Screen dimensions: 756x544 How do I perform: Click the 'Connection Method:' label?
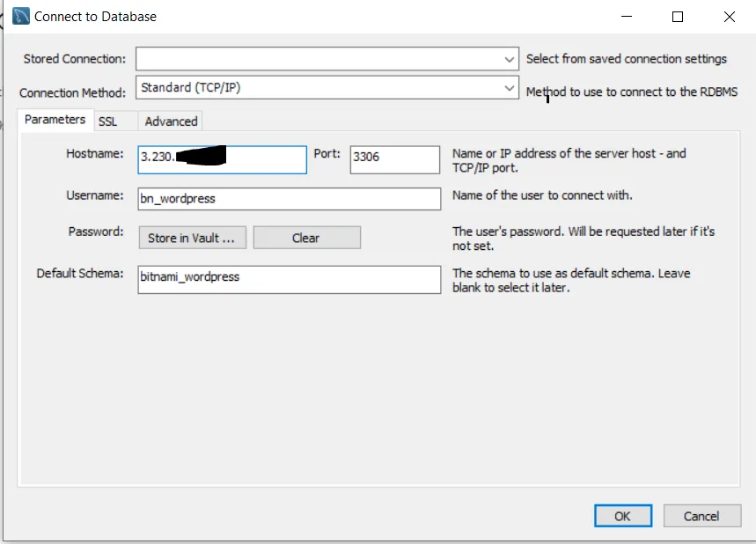pos(72,92)
